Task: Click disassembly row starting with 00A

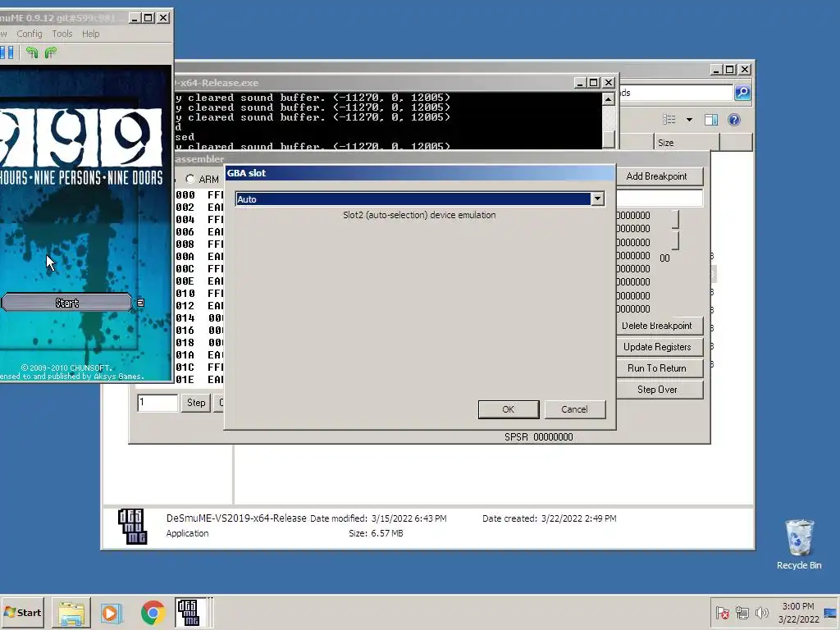Action: tap(200, 257)
